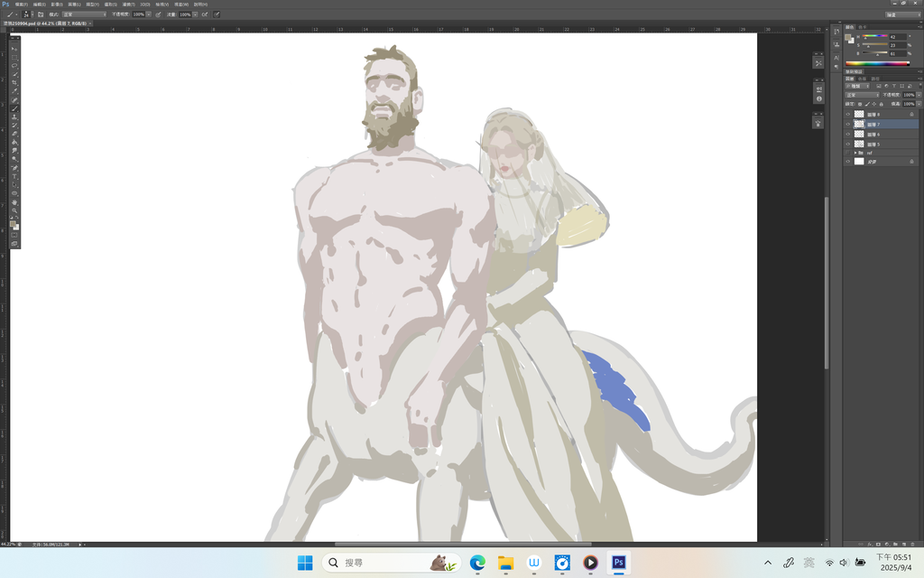Show the hidden ref group
Image resolution: width=924 pixels, height=578 pixels.
click(x=848, y=153)
